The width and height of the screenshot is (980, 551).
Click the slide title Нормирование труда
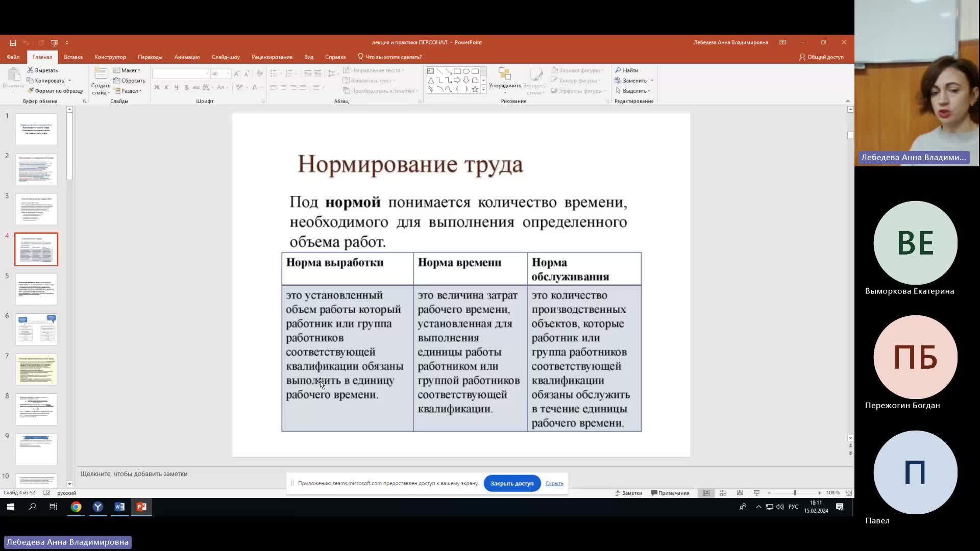(410, 165)
